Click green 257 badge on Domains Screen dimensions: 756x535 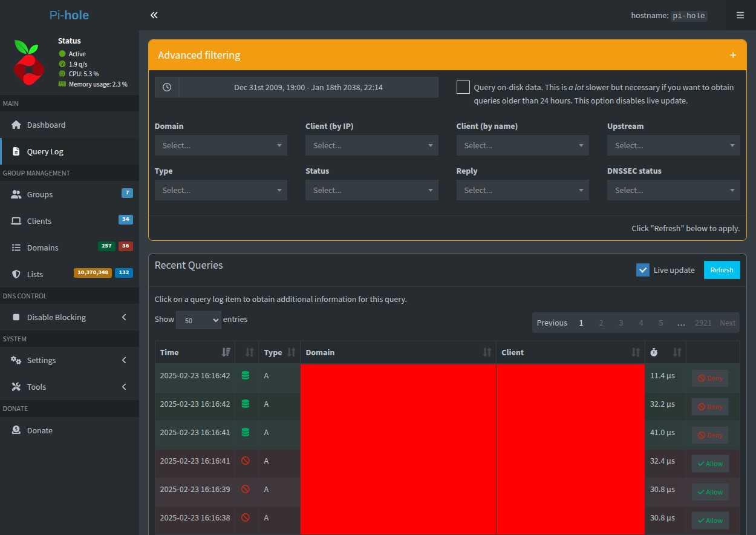106,246
